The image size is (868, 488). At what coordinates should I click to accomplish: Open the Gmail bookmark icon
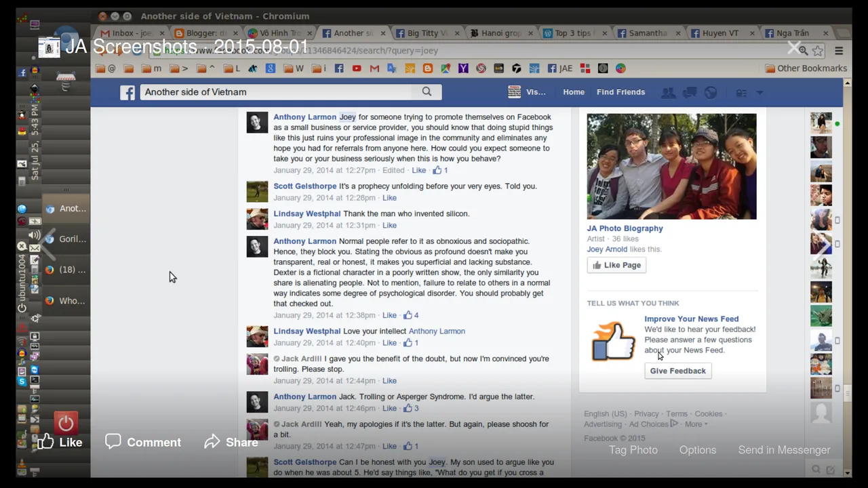tap(374, 68)
